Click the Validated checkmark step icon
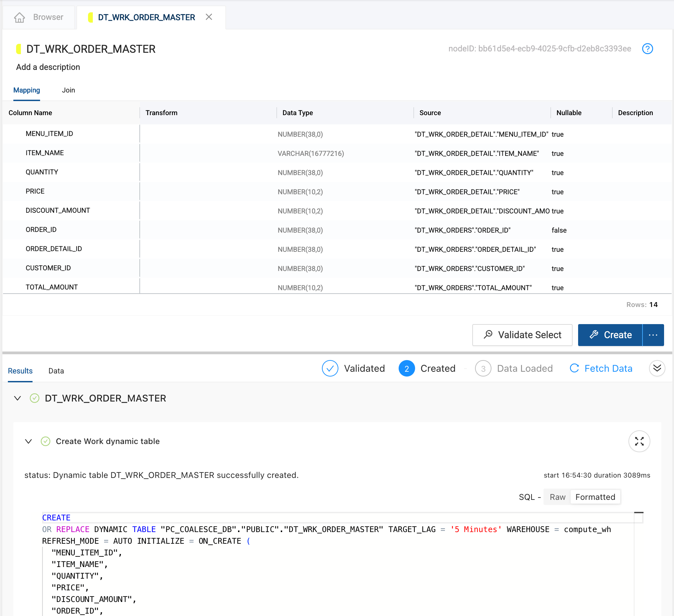 coord(330,368)
